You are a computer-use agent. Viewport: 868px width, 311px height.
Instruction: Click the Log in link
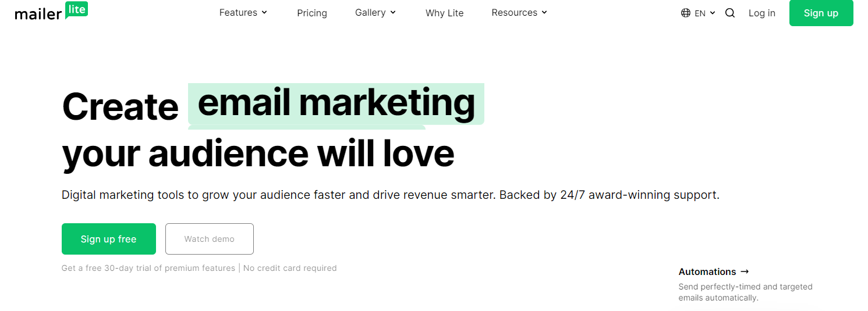[x=762, y=13]
